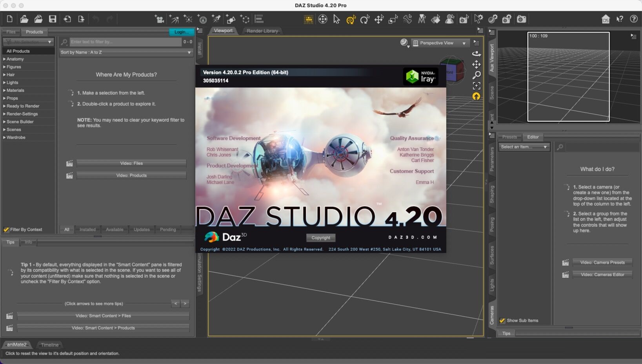
Task: Open the Select an Item dropdown
Action: (x=524, y=147)
